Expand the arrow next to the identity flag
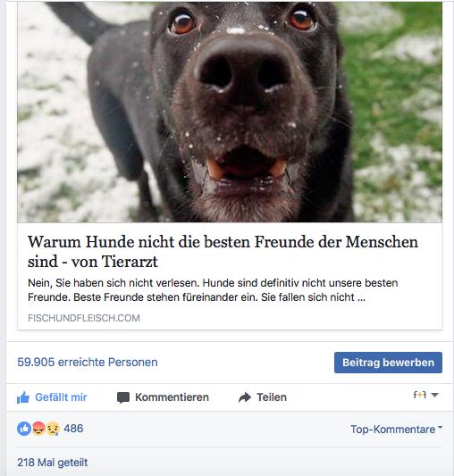This screenshot has height=476, width=454. click(x=434, y=395)
